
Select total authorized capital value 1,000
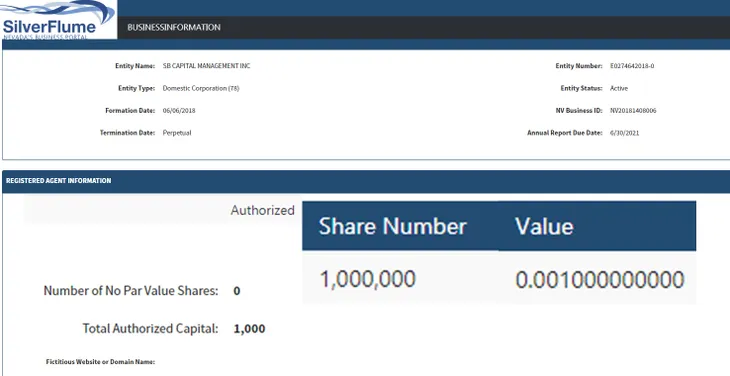250,329
